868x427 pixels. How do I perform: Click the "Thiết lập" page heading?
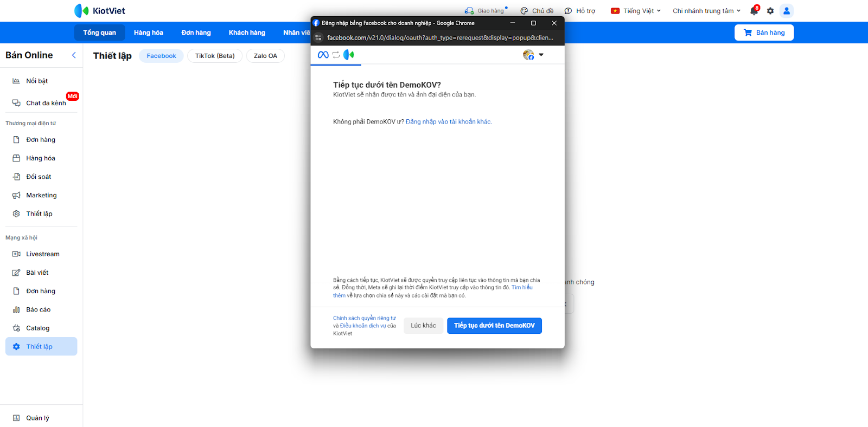click(x=112, y=56)
